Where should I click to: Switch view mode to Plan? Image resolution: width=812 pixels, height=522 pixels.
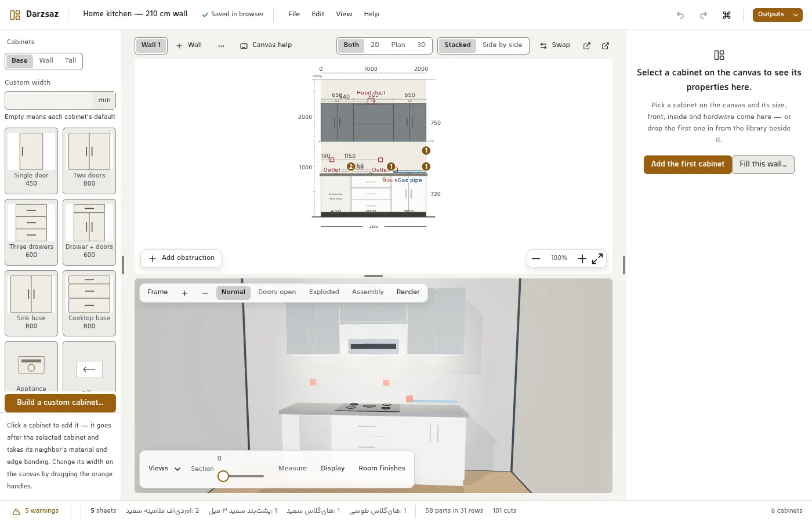[x=398, y=45]
